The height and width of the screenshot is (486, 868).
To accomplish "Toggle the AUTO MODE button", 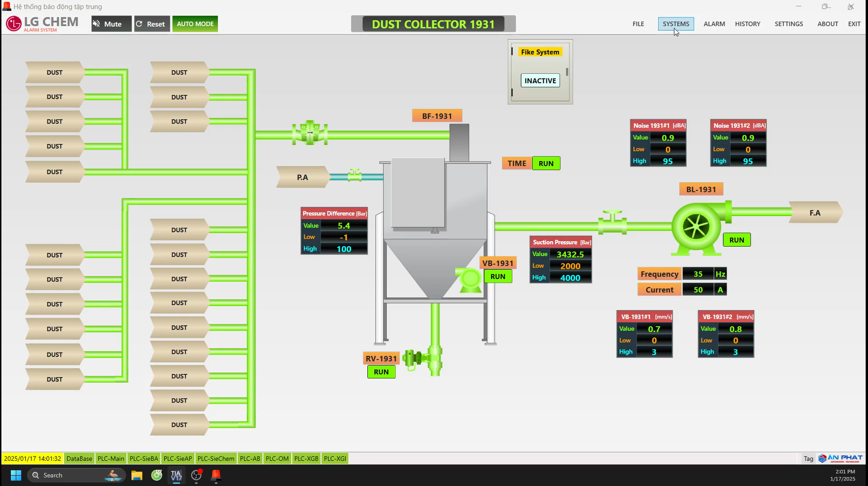I will [x=195, y=24].
